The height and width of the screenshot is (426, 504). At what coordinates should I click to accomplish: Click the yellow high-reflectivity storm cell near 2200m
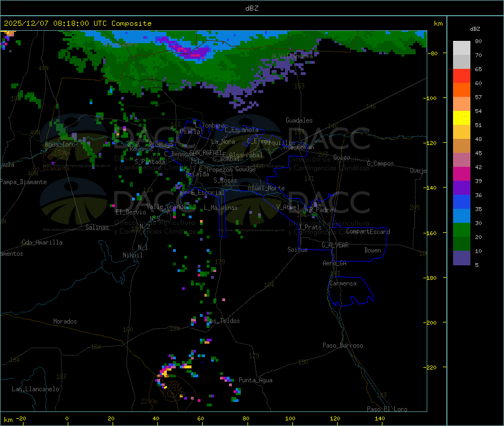pyautogui.click(x=165, y=372)
